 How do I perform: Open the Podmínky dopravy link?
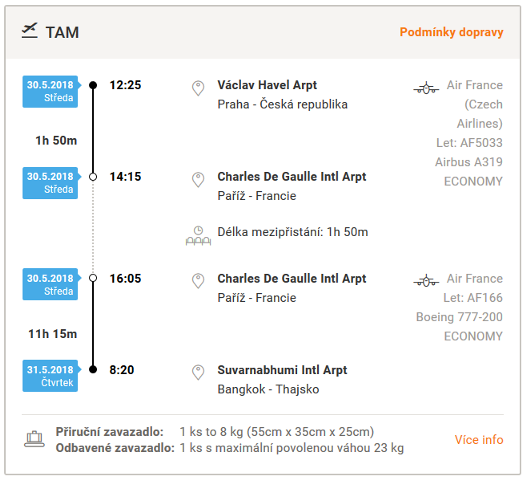click(451, 32)
